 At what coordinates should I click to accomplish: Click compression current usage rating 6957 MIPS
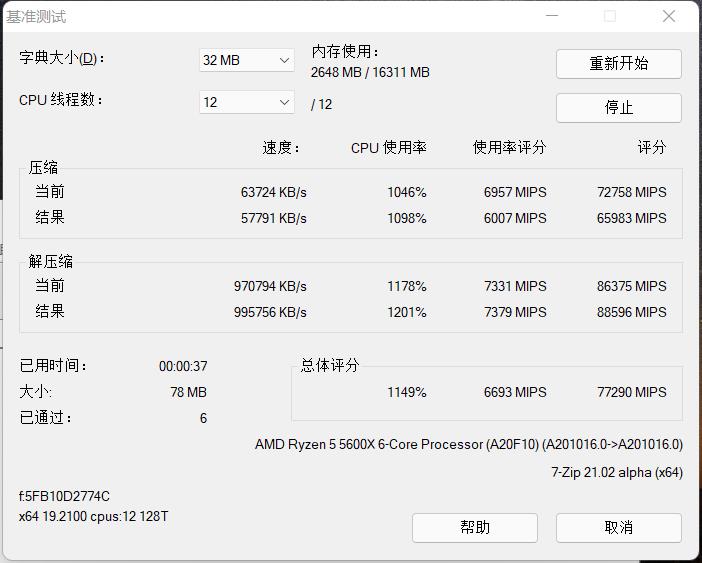pos(515,192)
